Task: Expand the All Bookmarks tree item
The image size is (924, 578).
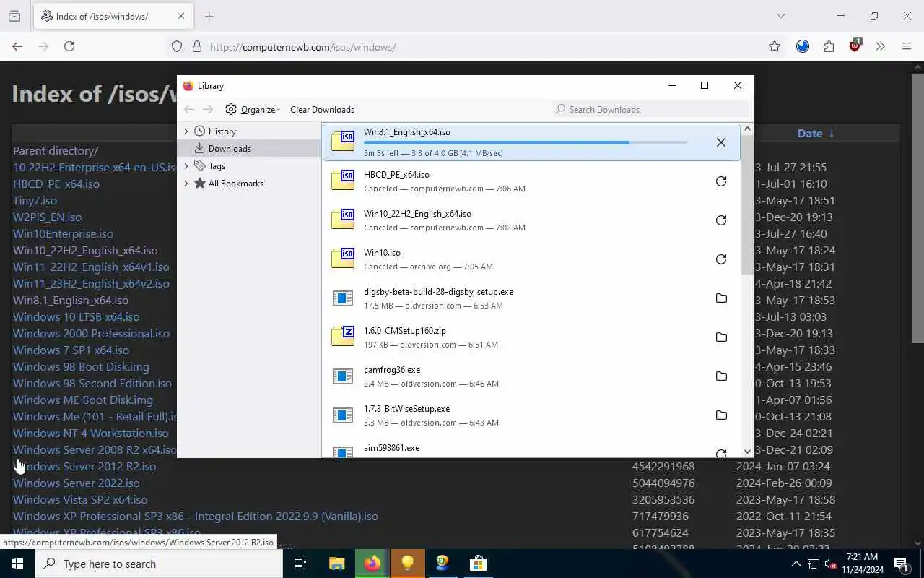Action: 186,184
